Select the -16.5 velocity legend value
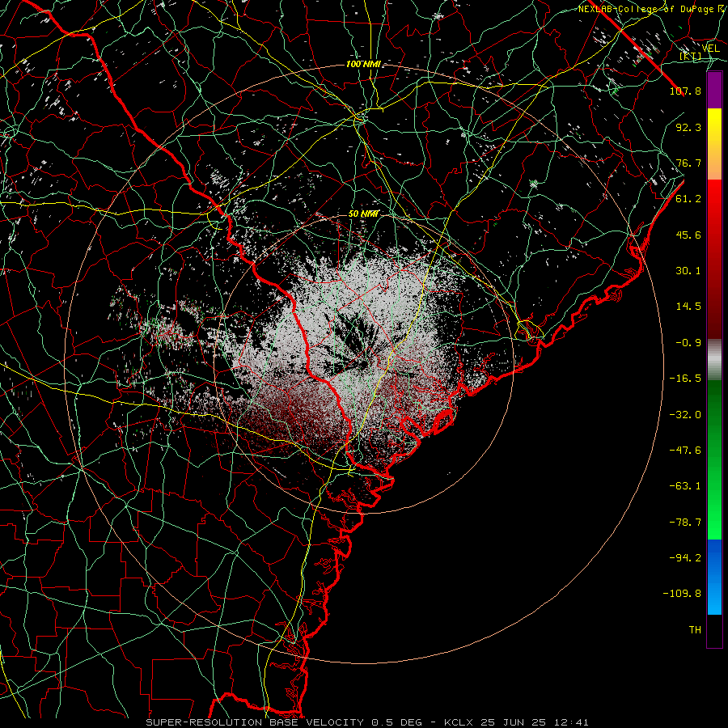Viewport: 728px width, 728px height. pos(685,379)
